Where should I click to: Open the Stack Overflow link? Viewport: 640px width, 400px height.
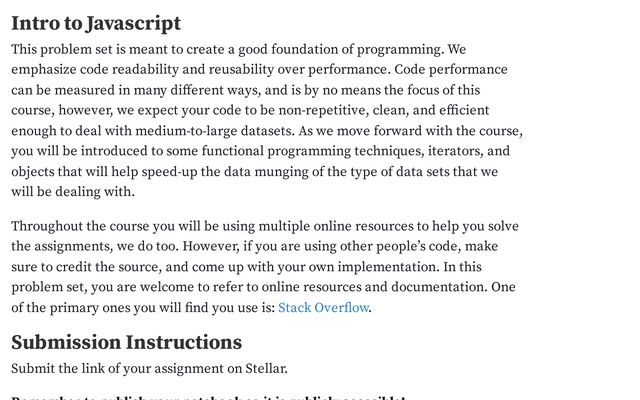coord(323,307)
